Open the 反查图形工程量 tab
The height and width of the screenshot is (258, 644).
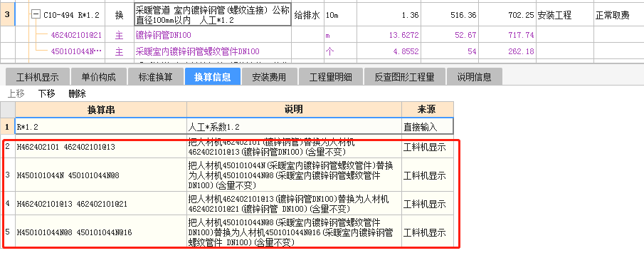pos(404,77)
